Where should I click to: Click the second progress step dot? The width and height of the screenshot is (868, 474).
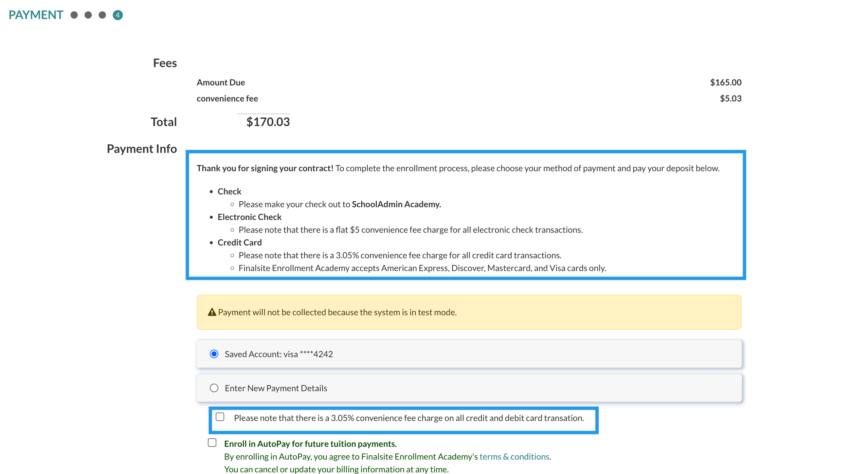(88, 15)
